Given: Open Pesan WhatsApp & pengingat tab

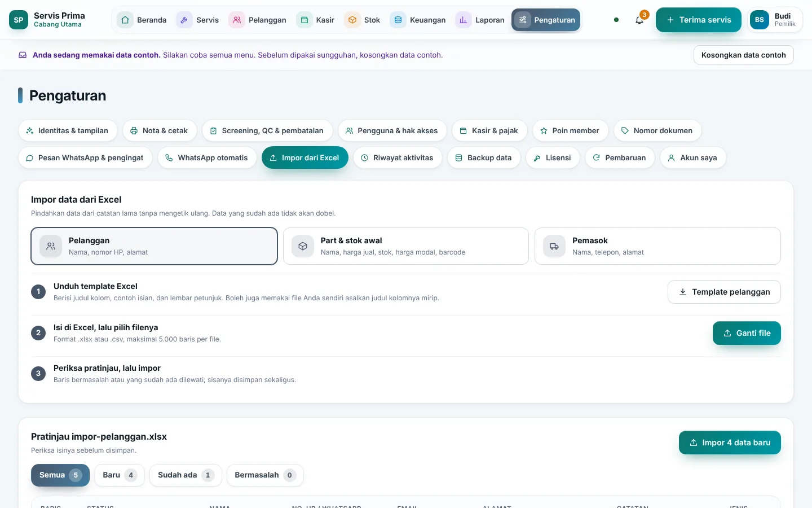Looking at the screenshot, I should pos(86,157).
